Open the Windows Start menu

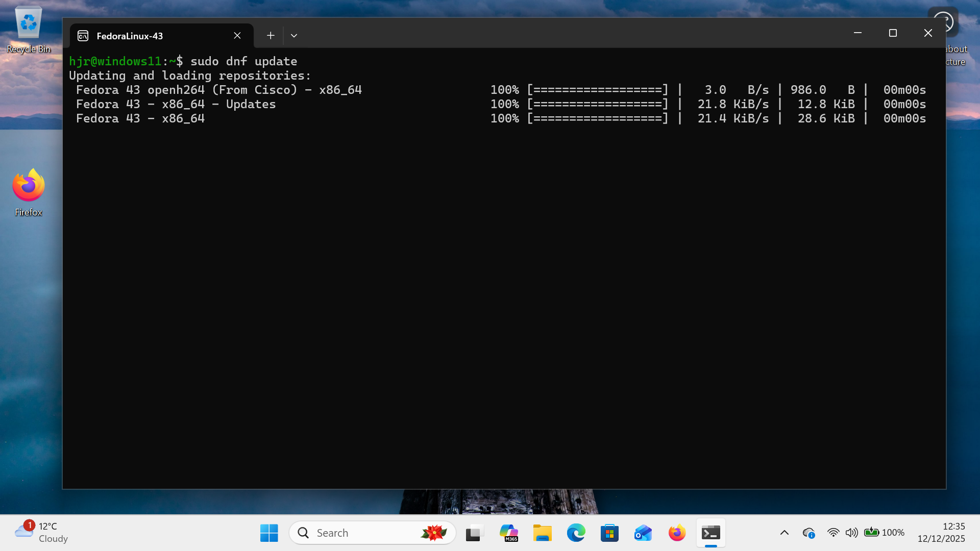coord(269,533)
